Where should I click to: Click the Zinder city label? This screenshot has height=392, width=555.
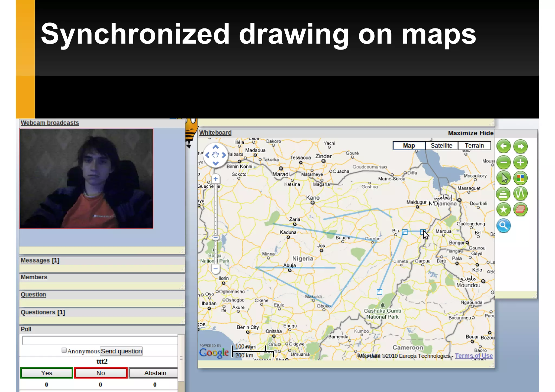[x=323, y=156]
